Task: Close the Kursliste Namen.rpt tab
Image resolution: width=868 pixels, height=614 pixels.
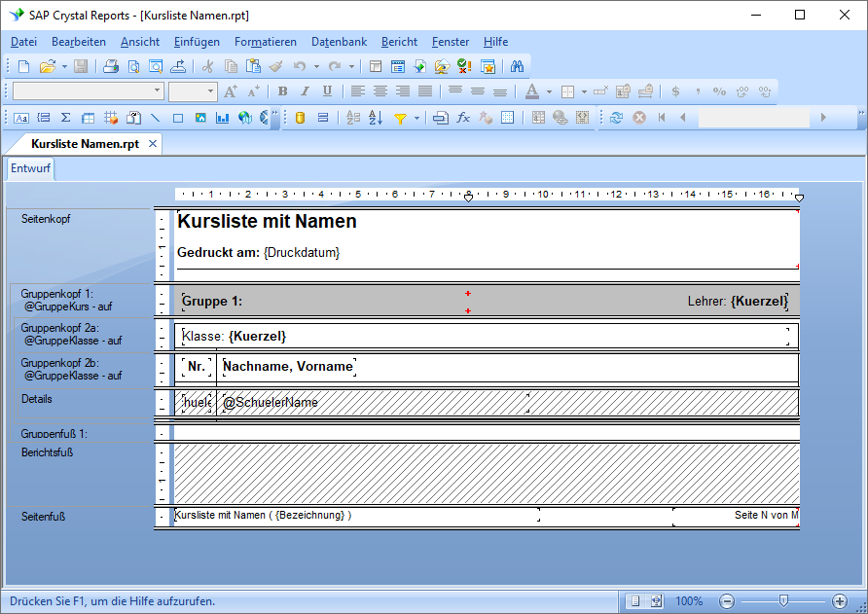Action: pyautogui.click(x=153, y=144)
